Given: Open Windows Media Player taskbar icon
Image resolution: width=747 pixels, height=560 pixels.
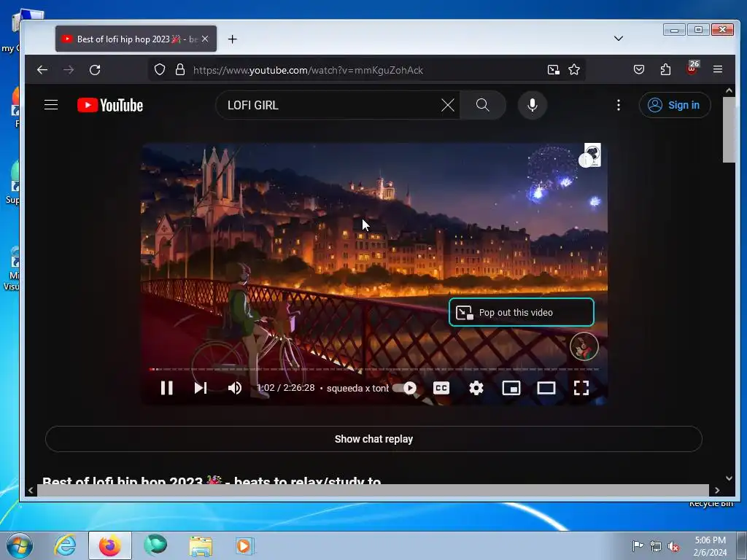Looking at the screenshot, I should (245, 545).
